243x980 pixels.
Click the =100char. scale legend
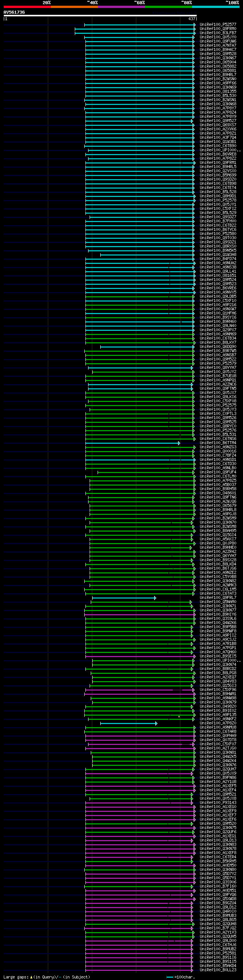click(x=180, y=977)
